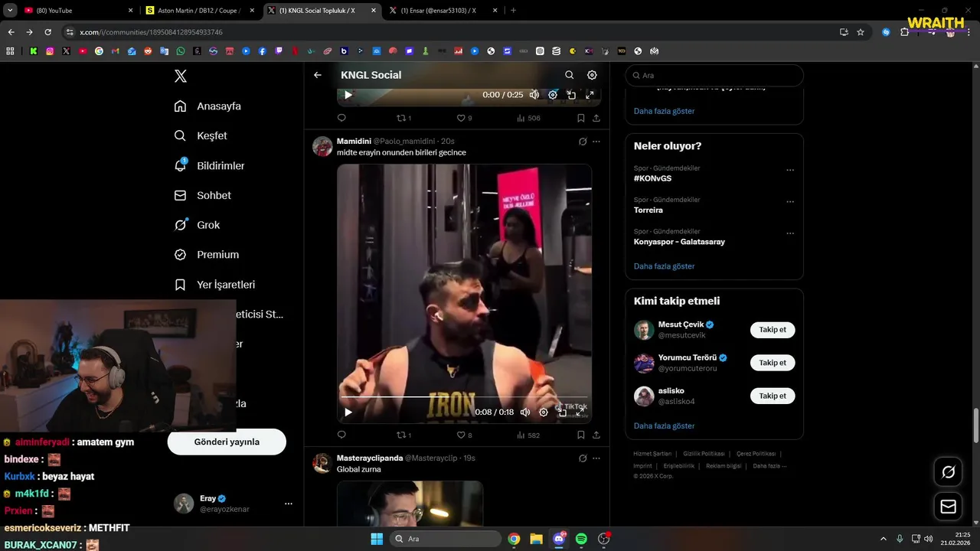Mute the top 0:25 video

534,95
